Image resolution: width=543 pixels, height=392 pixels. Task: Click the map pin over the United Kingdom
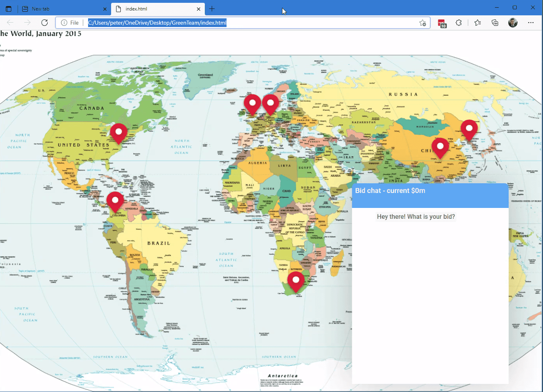(x=253, y=105)
